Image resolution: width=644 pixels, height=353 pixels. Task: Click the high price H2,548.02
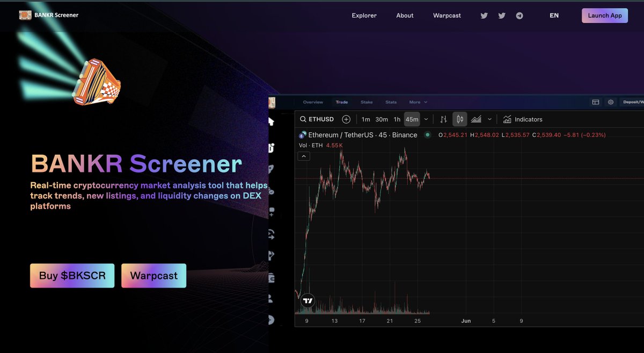pyautogui.click(x=485, y=135)
